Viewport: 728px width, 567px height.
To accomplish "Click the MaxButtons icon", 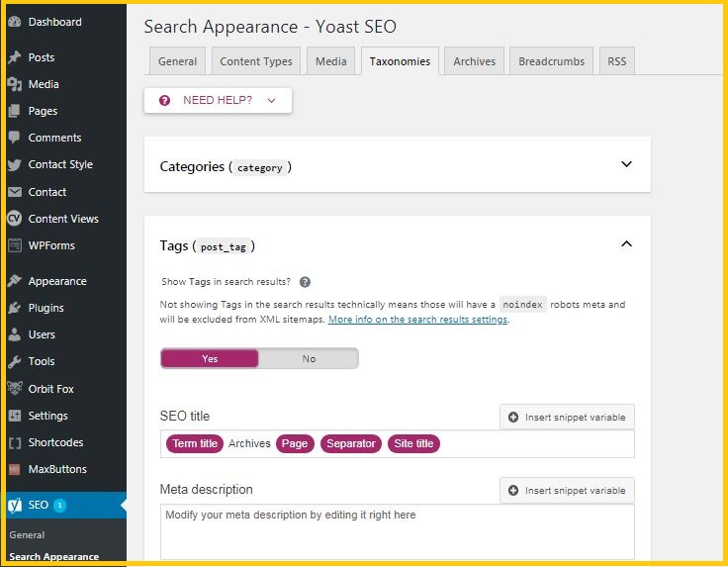I will coord(15,469).
